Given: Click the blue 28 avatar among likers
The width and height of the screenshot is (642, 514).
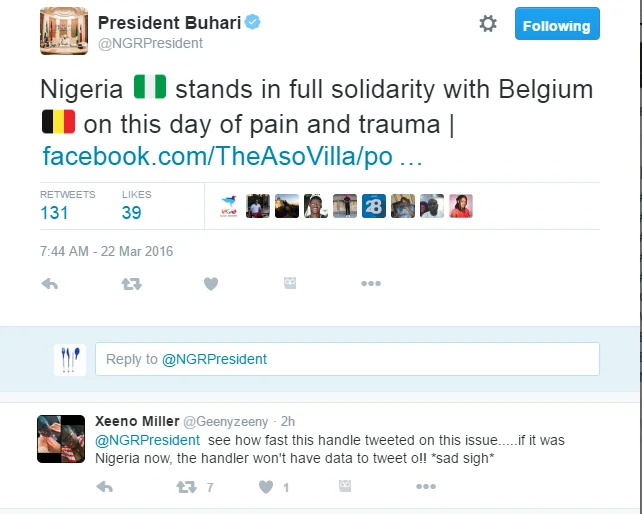Looking at the screenshot, I should 374,206.
